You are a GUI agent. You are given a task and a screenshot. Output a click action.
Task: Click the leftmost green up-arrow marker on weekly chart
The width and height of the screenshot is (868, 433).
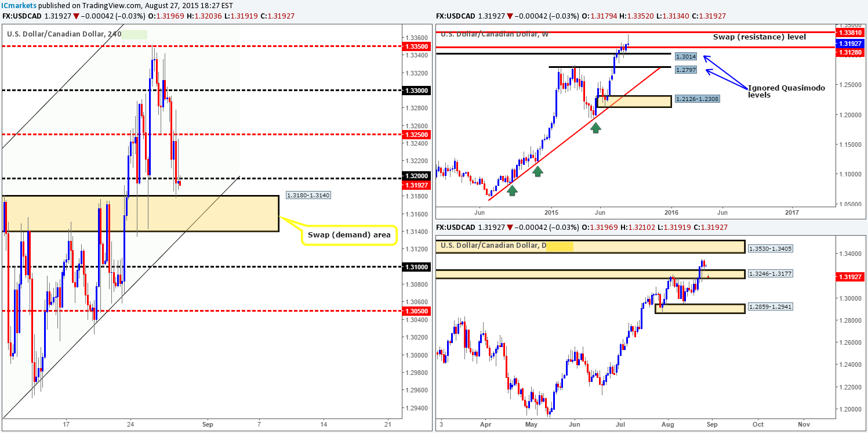pos(512,189)
